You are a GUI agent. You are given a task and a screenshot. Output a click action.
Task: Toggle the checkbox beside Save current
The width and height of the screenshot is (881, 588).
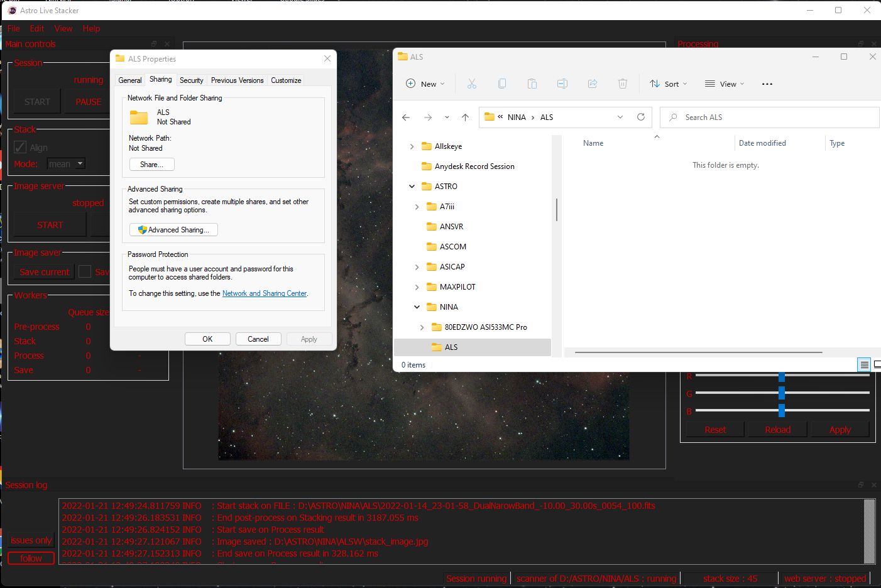(x=85, y=271)
